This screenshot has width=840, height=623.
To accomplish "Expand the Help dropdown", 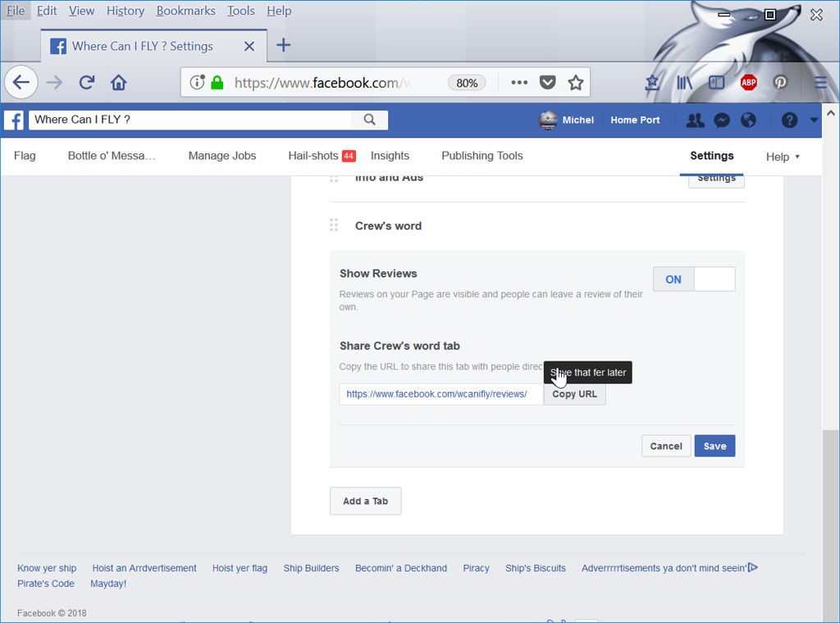I will point(782,157).
